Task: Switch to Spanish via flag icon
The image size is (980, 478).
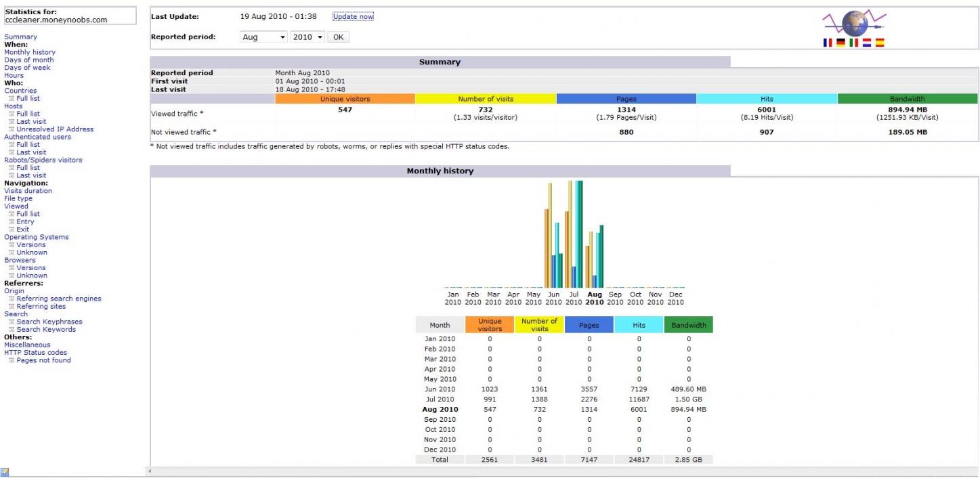Action: 879,43
